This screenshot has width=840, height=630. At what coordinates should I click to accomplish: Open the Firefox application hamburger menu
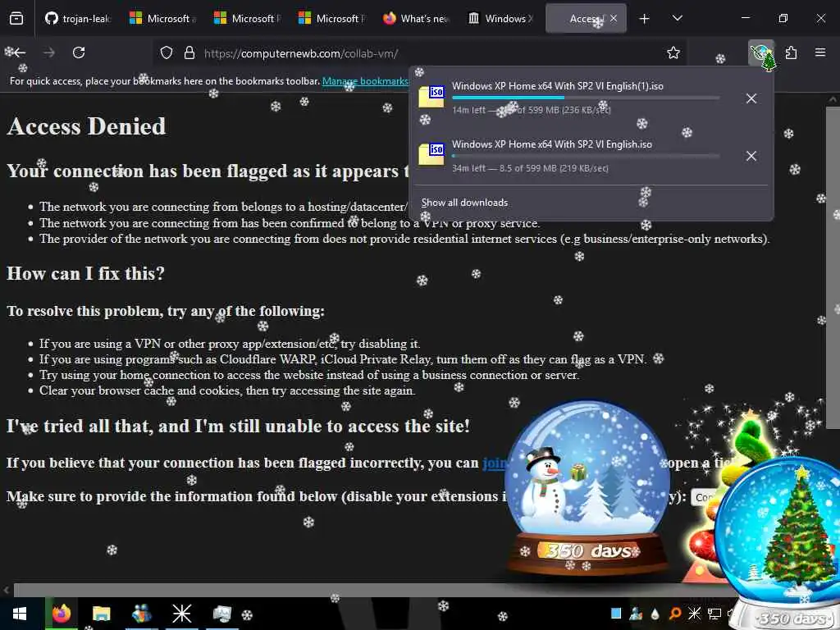pos(820,52)
